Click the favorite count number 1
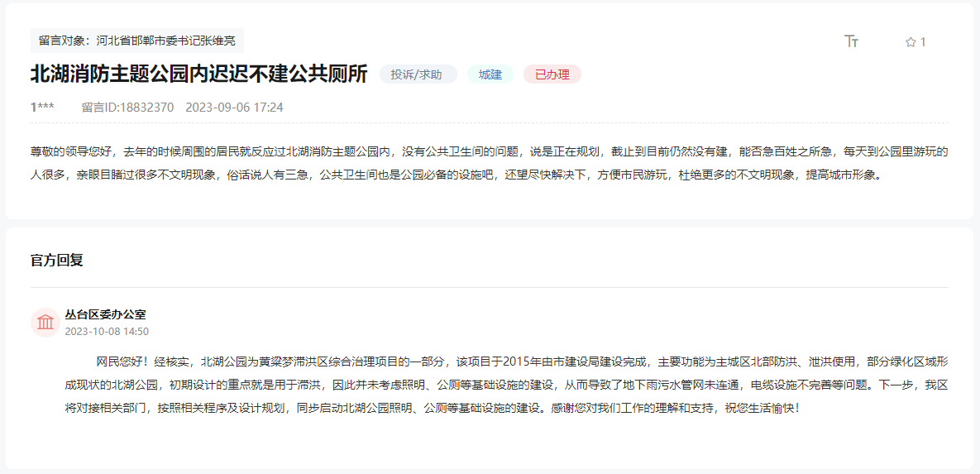 pyautogui.click(x=923, y=42)
